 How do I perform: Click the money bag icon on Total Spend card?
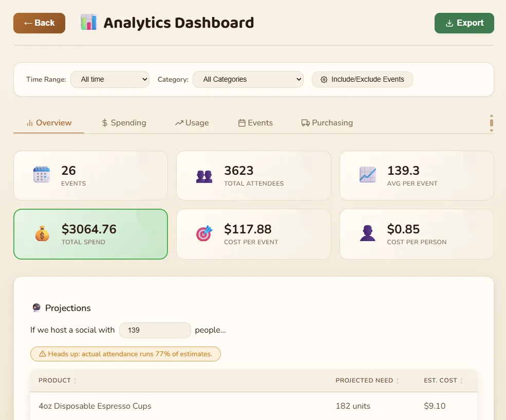click(42, 233)
